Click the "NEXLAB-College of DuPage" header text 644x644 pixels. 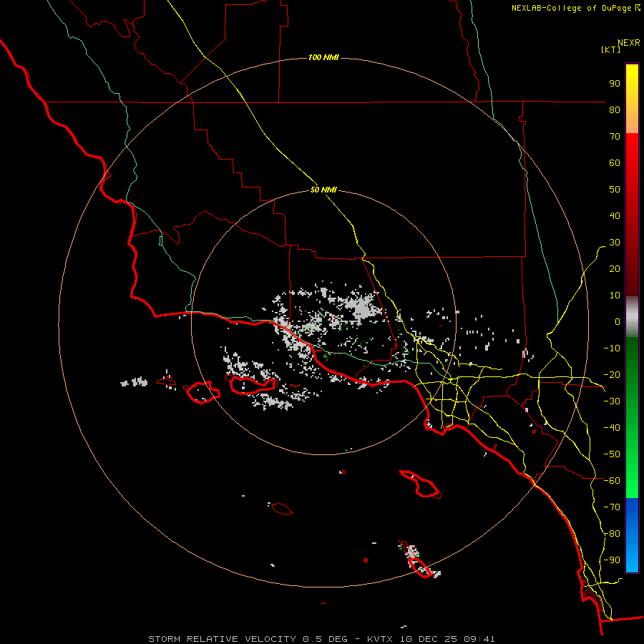pos(571,8)
